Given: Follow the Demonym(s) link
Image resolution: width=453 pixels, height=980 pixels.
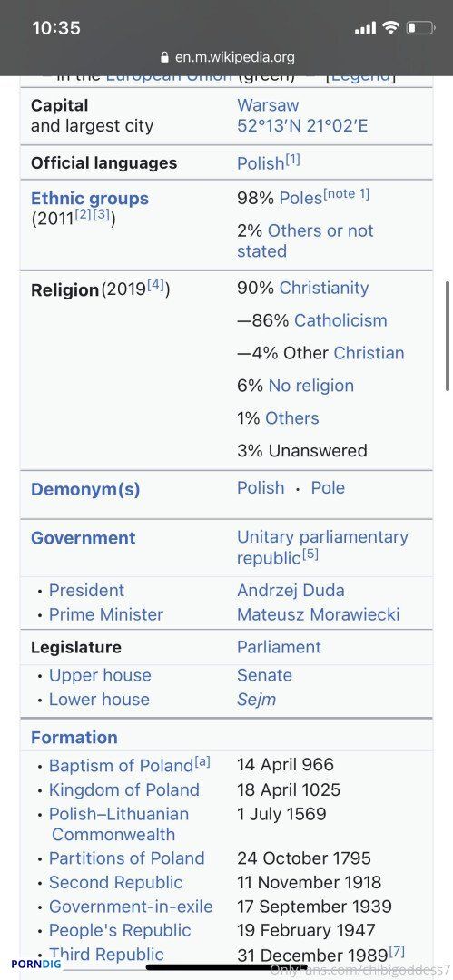Looking at the screenshot, I should coord(85,489).
